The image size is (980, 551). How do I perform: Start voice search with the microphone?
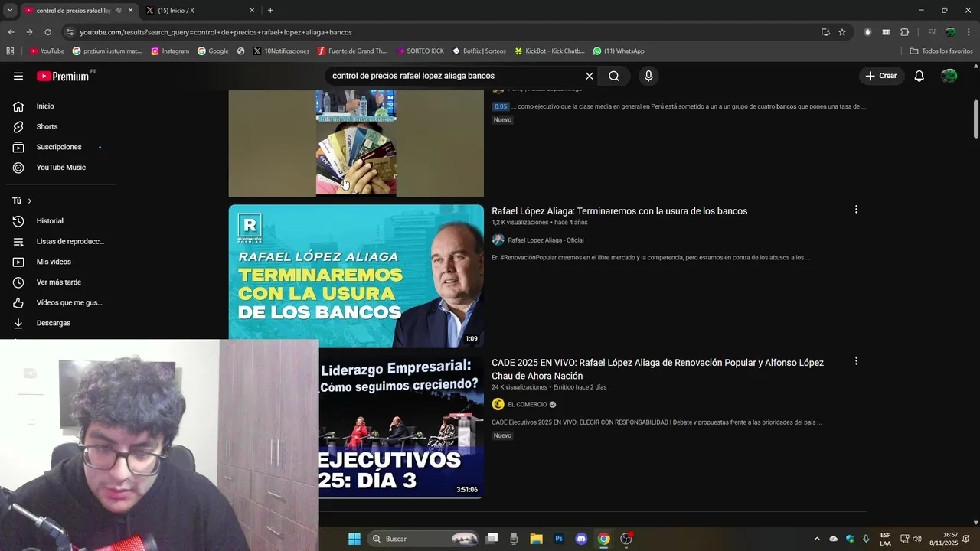click(648, 76)
